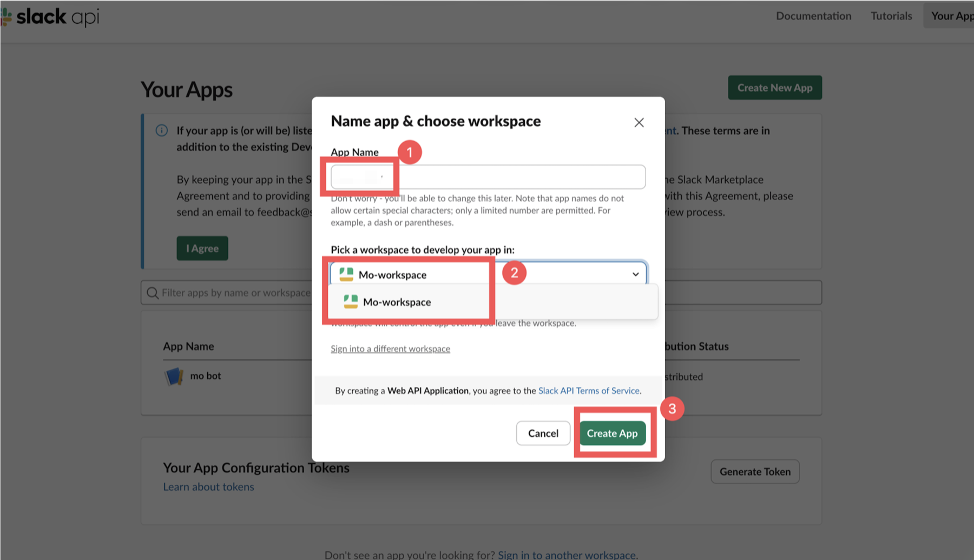Click the App Name input field
The width and height of the screenshot is (974, 560).
488,177
